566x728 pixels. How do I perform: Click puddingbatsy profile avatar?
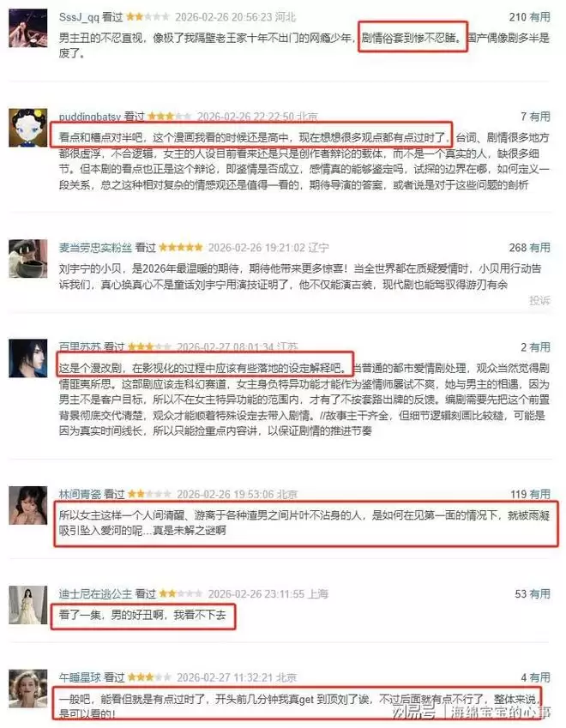point(27,128)
